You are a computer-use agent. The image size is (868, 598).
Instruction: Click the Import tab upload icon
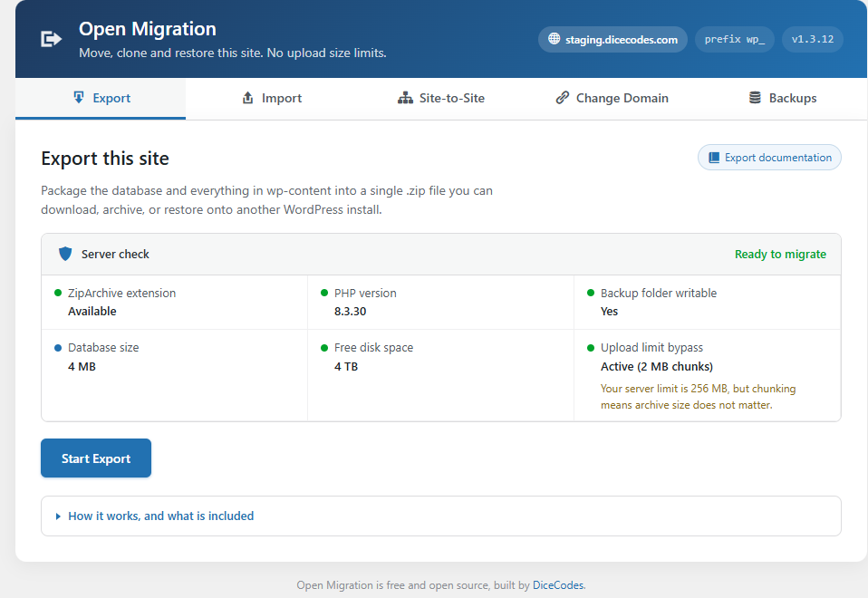248,98
